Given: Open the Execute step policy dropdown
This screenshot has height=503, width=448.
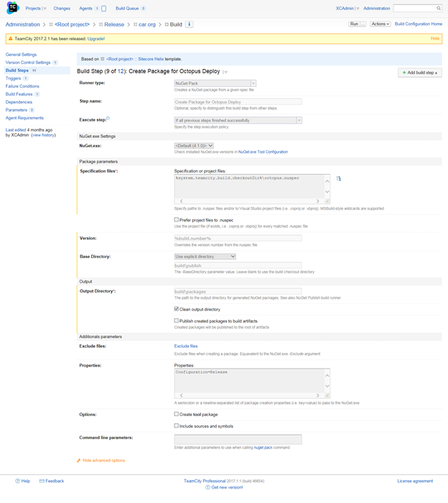Looking at the screenshot, I should [238, 120].
